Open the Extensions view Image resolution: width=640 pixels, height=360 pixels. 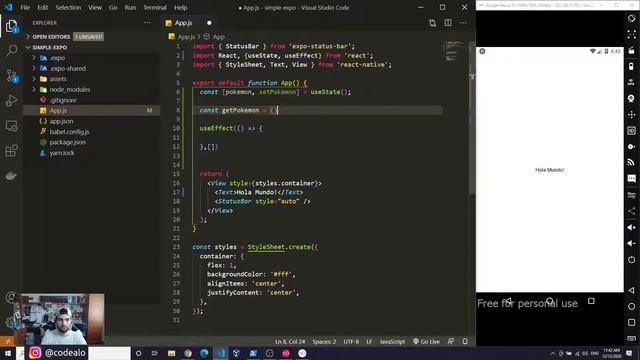pos(11,151)
